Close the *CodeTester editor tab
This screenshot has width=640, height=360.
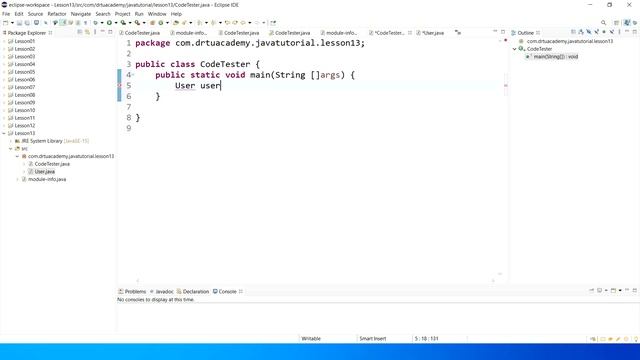click(410, 33)
